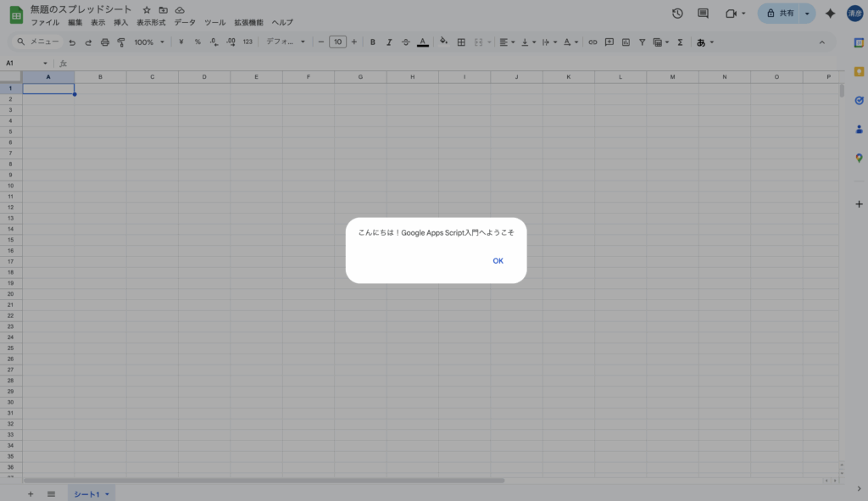
Task: Open the borders tool
Action: point(461,42)
